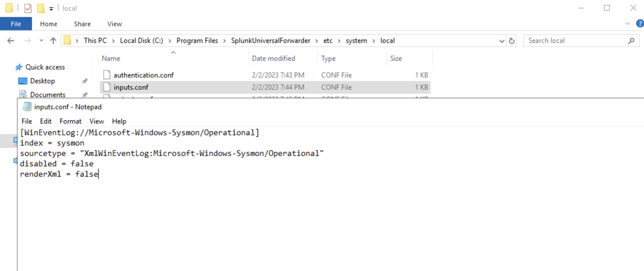Screen dimensions: 644x271
Task: Expand chevron after SplunkUniversalForwarder in path
Action: 317,41
